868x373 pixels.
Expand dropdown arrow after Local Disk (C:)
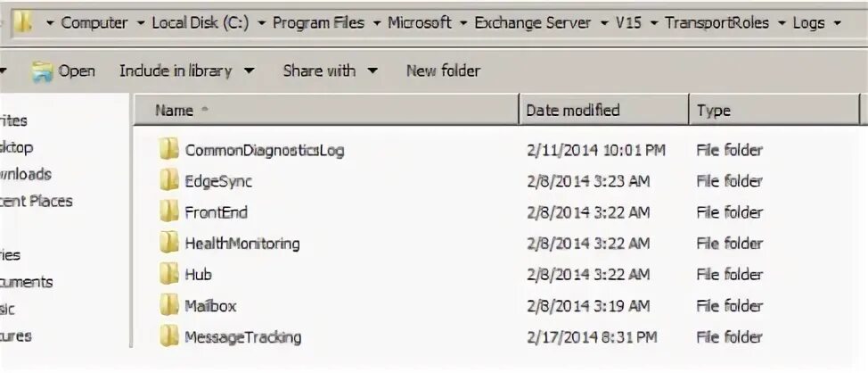pyautogui.click(x=260, y=23)
